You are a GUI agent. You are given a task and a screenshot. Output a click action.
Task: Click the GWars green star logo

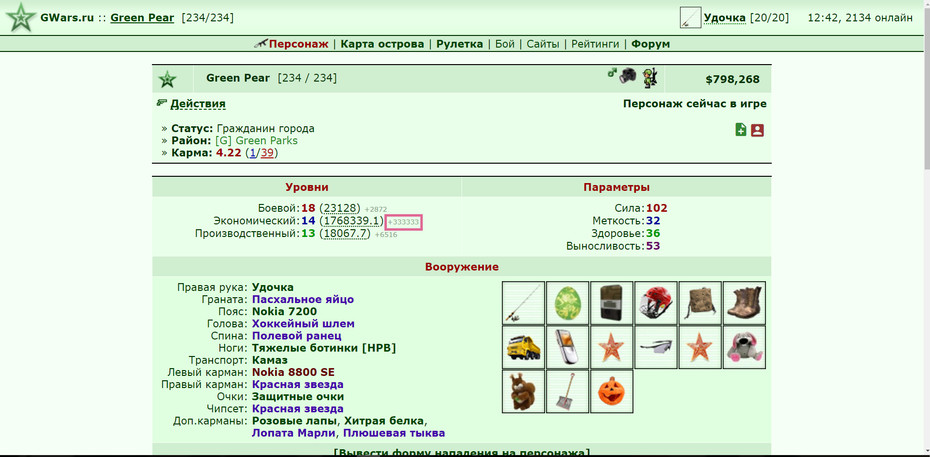[x=21, y=18]
